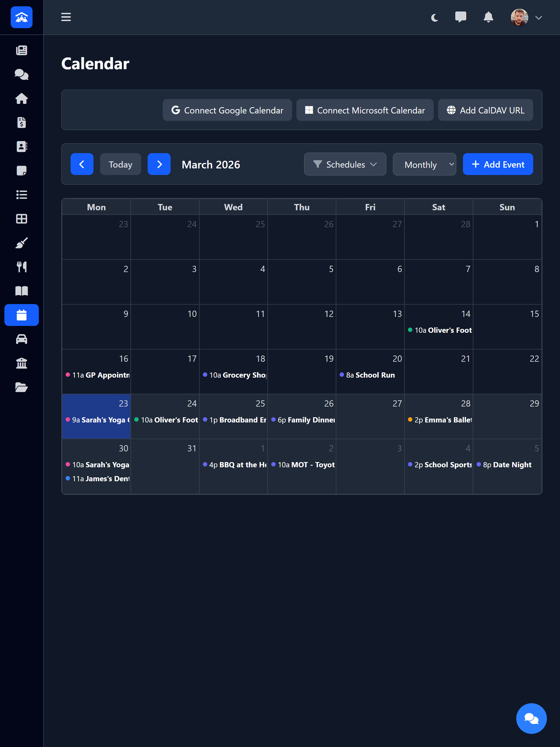Select the Calendar tab in the sidebar

coord(22,315)
